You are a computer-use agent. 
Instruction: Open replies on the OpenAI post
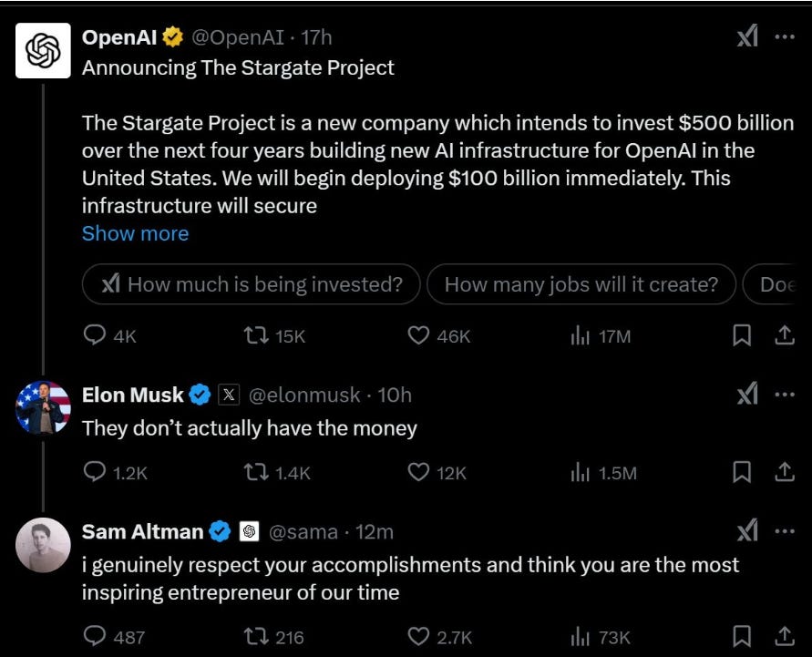pyautogui.click(x=94, y=335)
